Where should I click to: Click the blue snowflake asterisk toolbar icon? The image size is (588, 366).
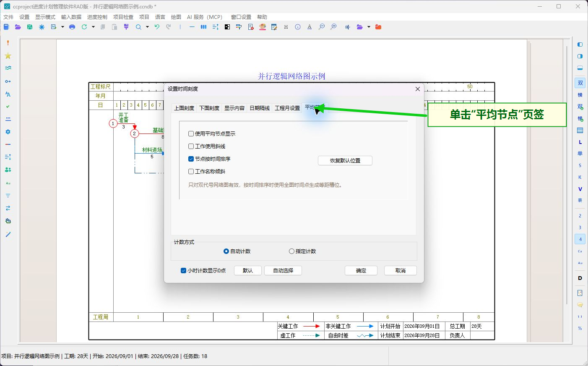[42, 27]
